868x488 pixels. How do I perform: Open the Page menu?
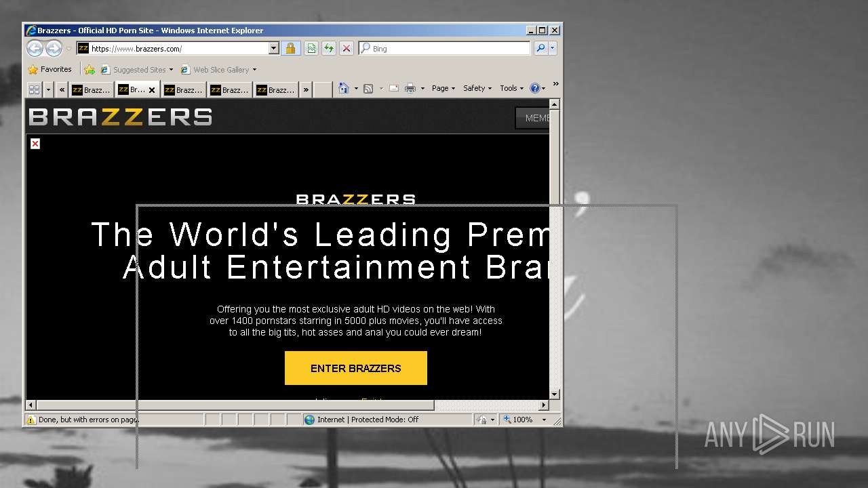click(443, 88)
